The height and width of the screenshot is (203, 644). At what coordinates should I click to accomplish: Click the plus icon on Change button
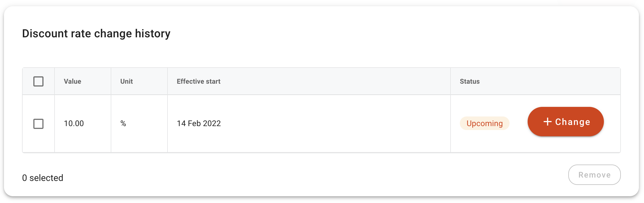[547, 122]
